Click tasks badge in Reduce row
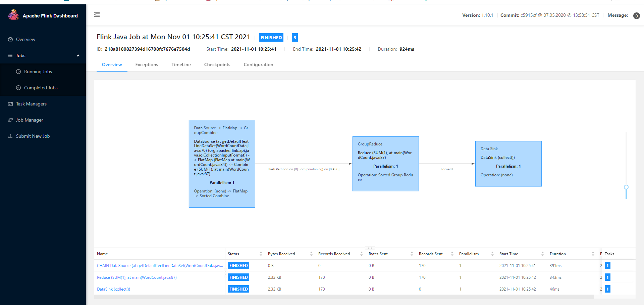This screenshot has height=305, width=644. point(607,277)
